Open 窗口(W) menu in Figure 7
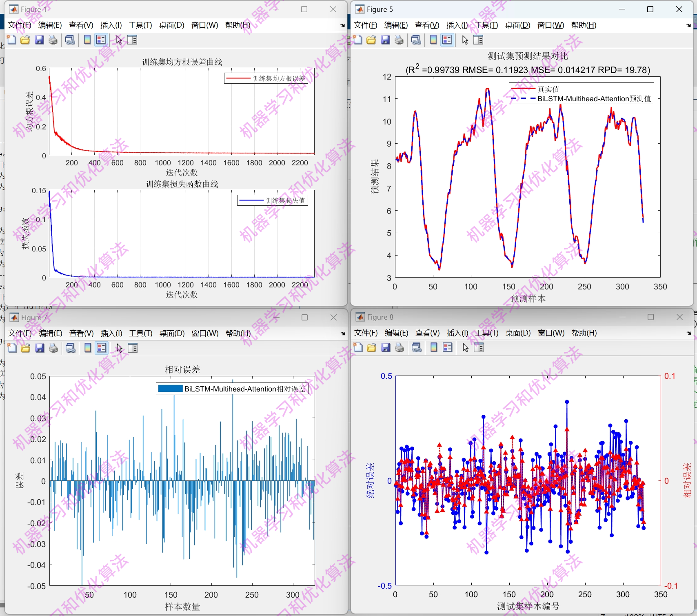Screen dimensions: 697x616 (x=205, y=334)
